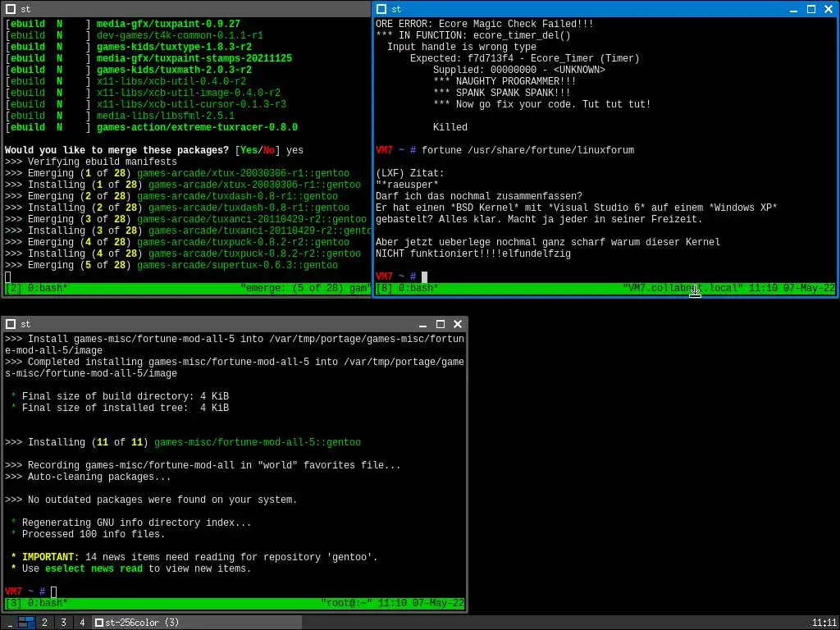Click '*** IN FUNCTION: ecore_timer_del()' line

(473, 35)
